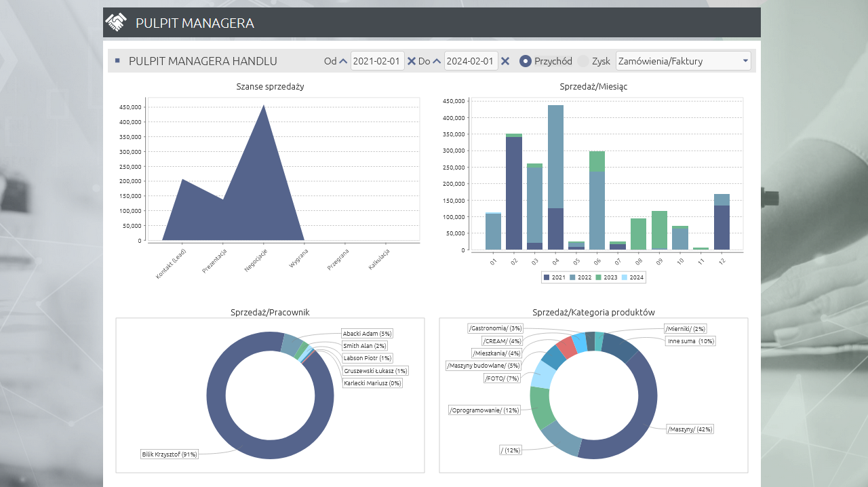Click the /Maszyny/ (42%) category label
The image size is (868, 487).
pyautogui.click(x=690, y=429)
